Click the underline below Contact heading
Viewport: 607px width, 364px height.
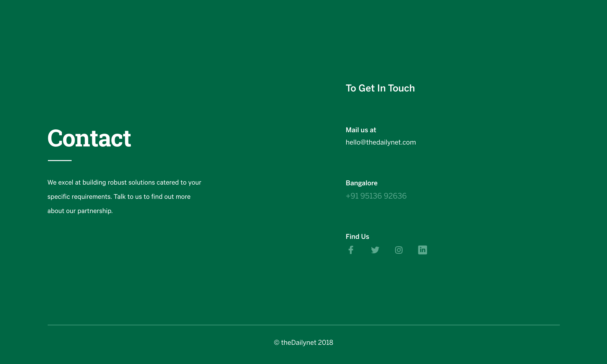pos(59,160)
